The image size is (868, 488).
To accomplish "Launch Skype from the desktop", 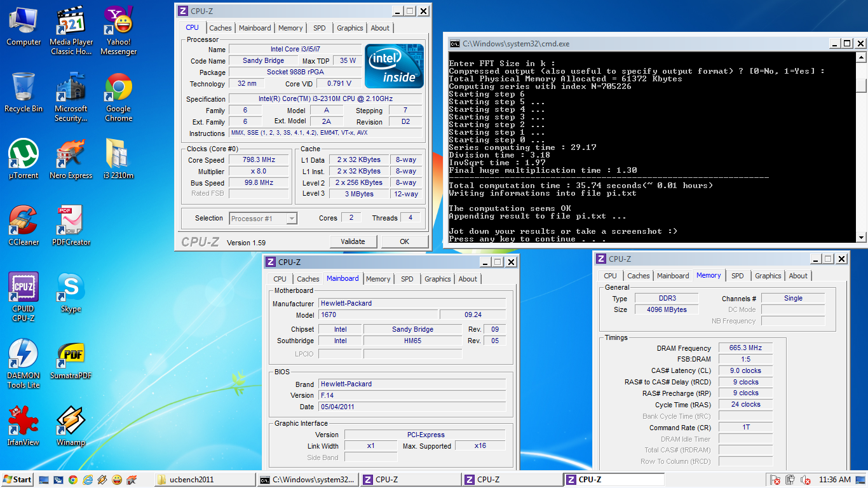I will (71, 293).
